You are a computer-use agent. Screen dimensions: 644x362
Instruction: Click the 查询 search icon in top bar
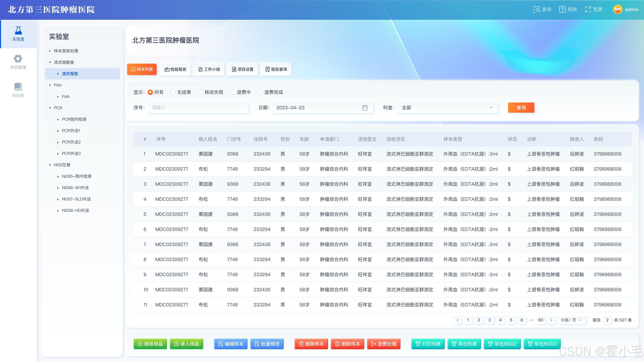point(537,10)
